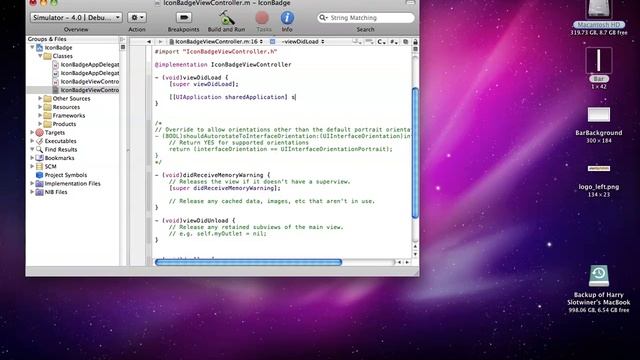The width and height of the screenshot is (640, 360).
Task: Select the SCM item
Action: click(x=50, y=167)
